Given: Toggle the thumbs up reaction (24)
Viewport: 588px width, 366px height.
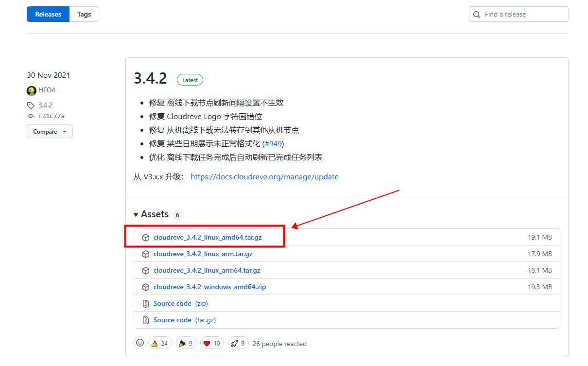Looking at the screenshot, I should click(160, 343).
